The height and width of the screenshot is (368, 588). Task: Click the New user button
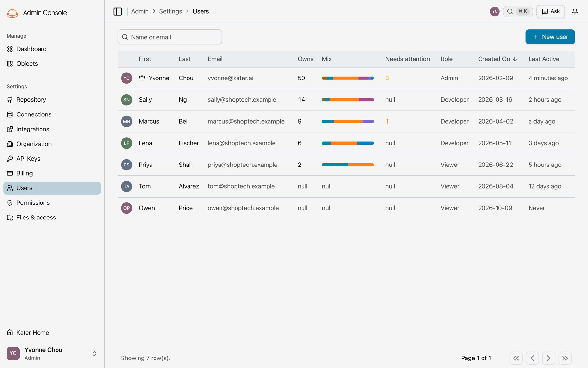click(550, 37)
